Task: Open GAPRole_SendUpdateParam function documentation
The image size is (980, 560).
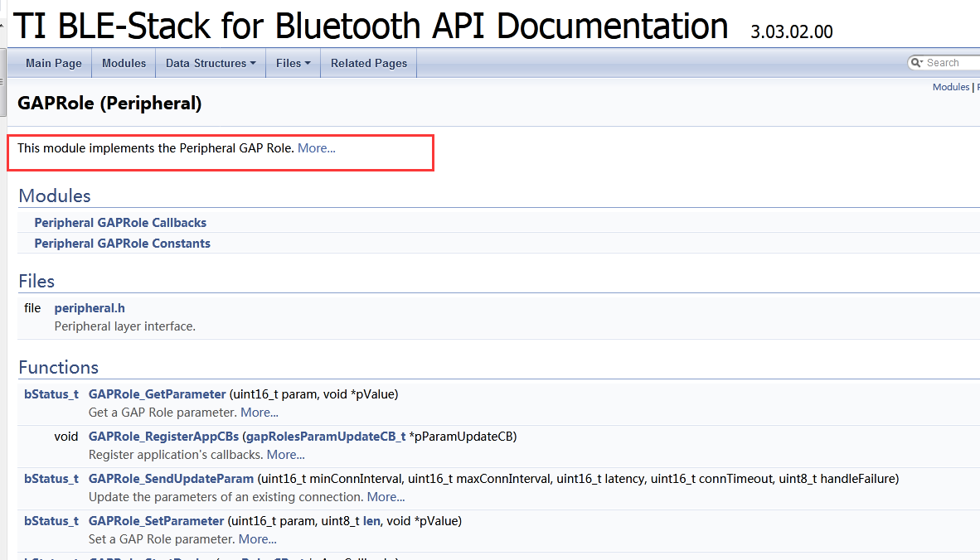Action: (171, 479)
